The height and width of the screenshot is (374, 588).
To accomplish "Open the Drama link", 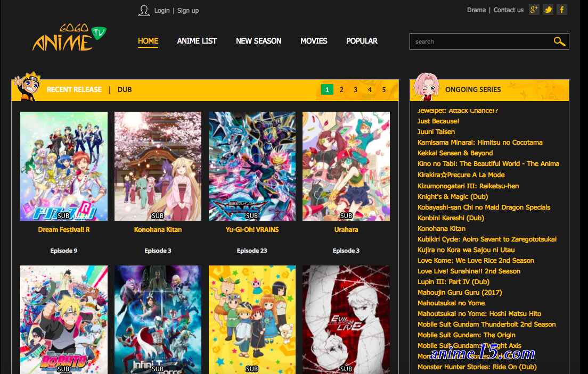I will pyautogui.click(x=476, y=10).
